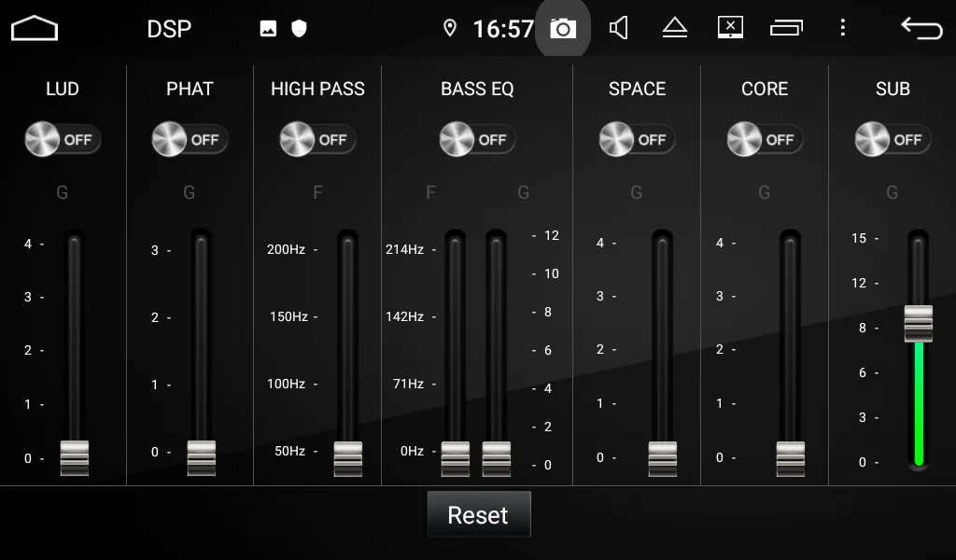Viewport: 956px width, 560px height.
Task: Enable the LUD toggle switch
Action: (63, 140)
